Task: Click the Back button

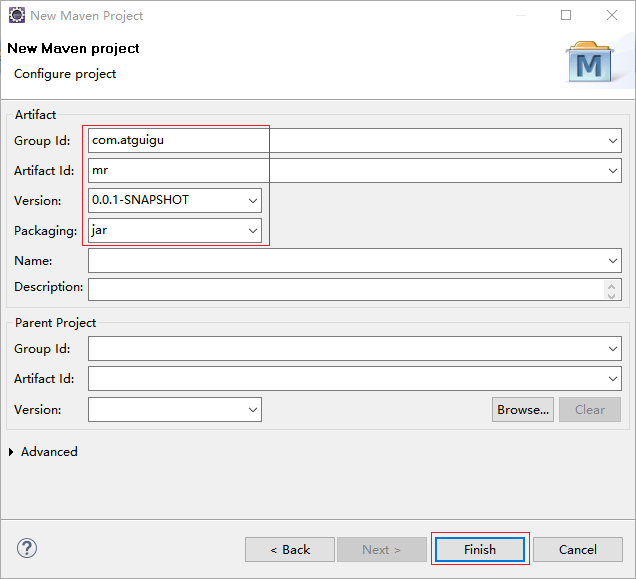Action: [290, 549]
